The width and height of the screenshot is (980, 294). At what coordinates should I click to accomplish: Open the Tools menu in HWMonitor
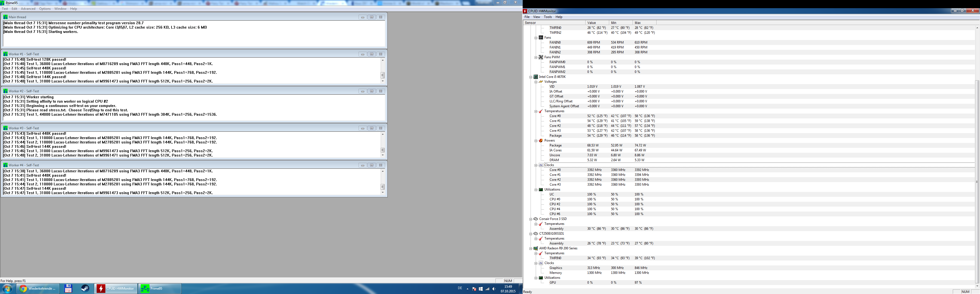pos(548,17)
